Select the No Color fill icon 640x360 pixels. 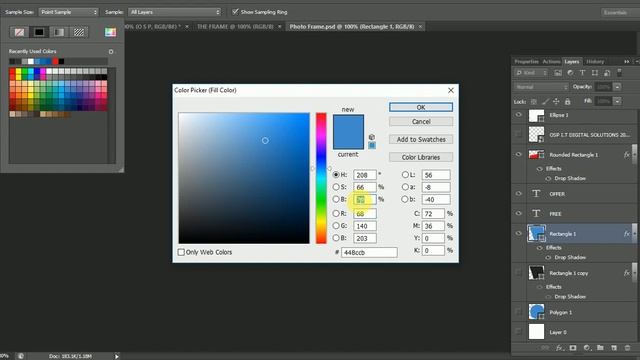click(x=19, y=32)
